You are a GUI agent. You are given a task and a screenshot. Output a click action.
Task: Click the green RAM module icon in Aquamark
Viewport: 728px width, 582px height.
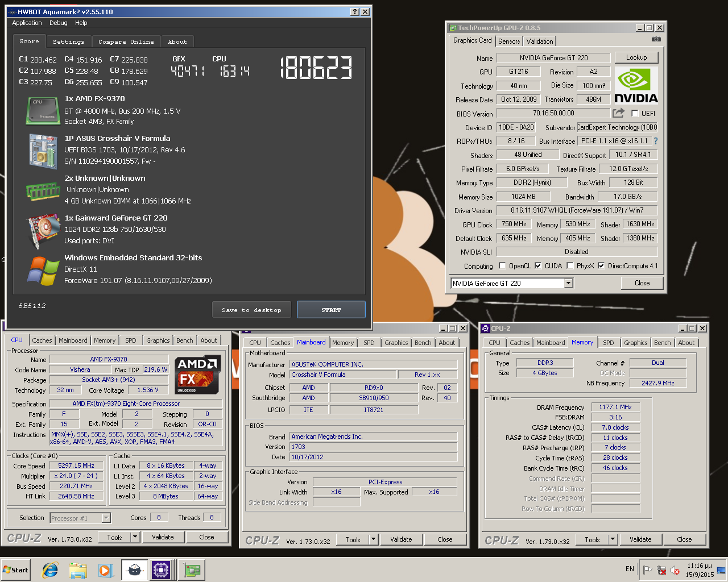point(43,191)
